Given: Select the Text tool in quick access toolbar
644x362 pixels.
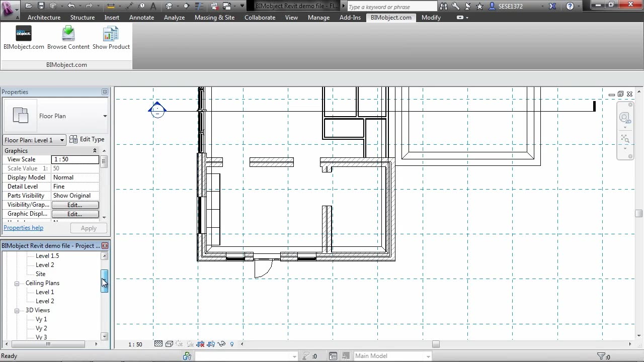Looking at the screenshot, I should [x=153, y=6].
